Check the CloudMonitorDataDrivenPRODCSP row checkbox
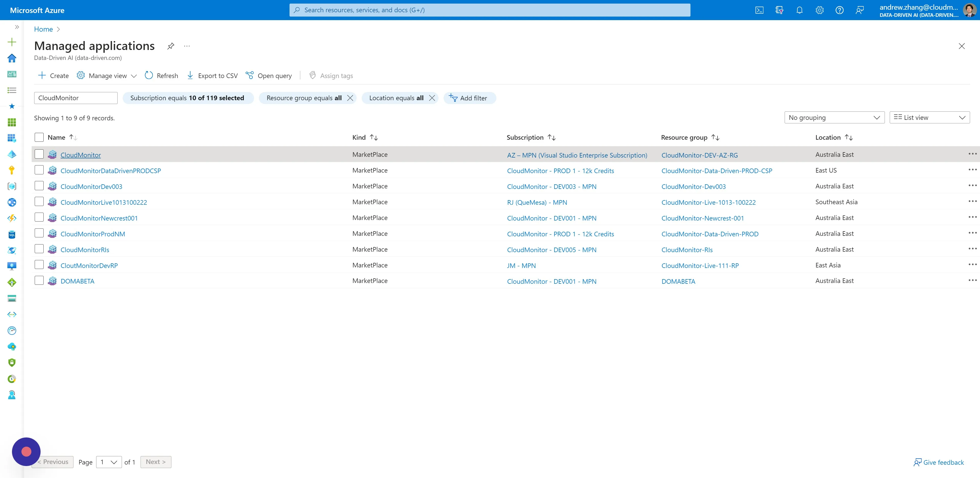The width and height of the screenshot is (980, 478). [39, 170]
